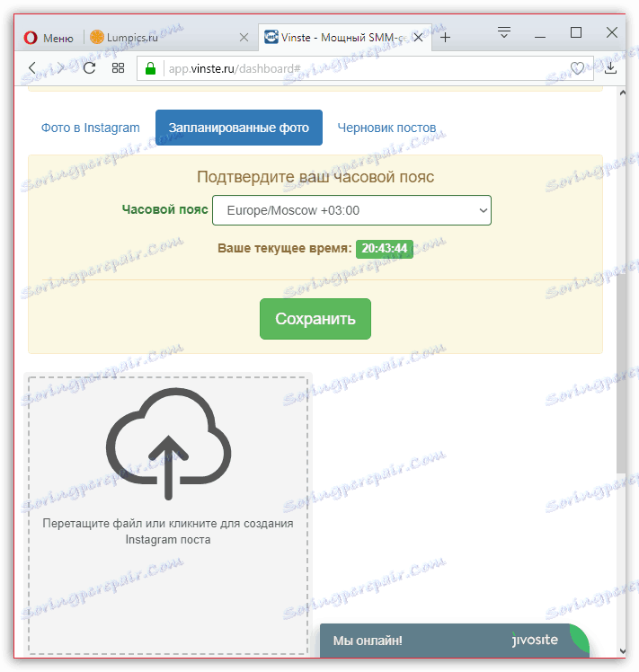Viewport: 639px width, 672px height.
Task: Go forward to next page
Action: [x=61, y=67]
